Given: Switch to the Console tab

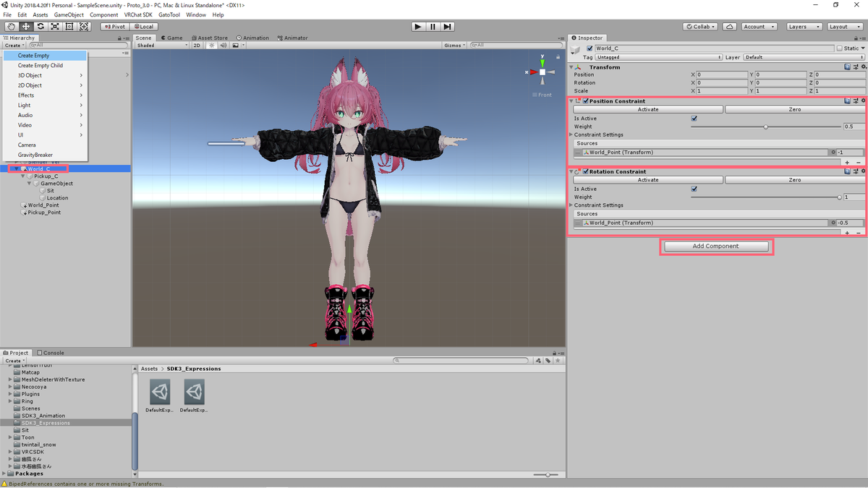Looking at the screenshot, I should [x=51, y=353].
